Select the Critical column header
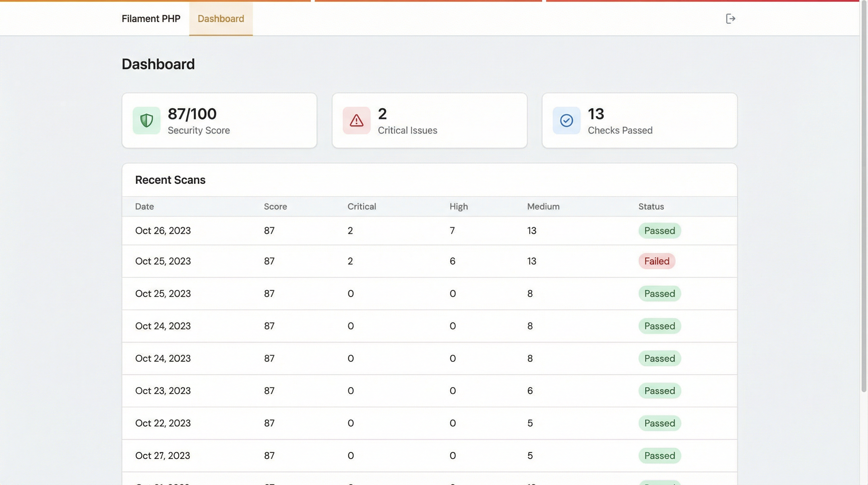Image resolution: width=868 pixels, height=485 pixels. (361, 207)
